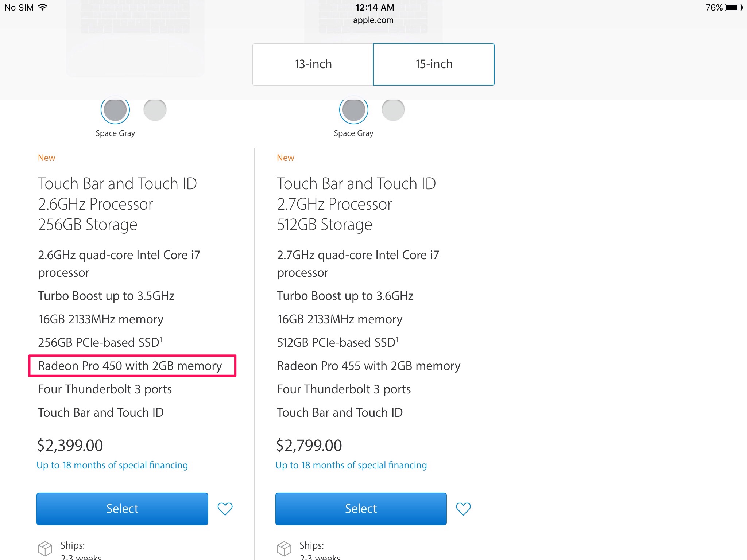Click the '2.7GHz Processor' heading line
The width and height of the screenshot is (747, 560).
(x=334, y=204)
